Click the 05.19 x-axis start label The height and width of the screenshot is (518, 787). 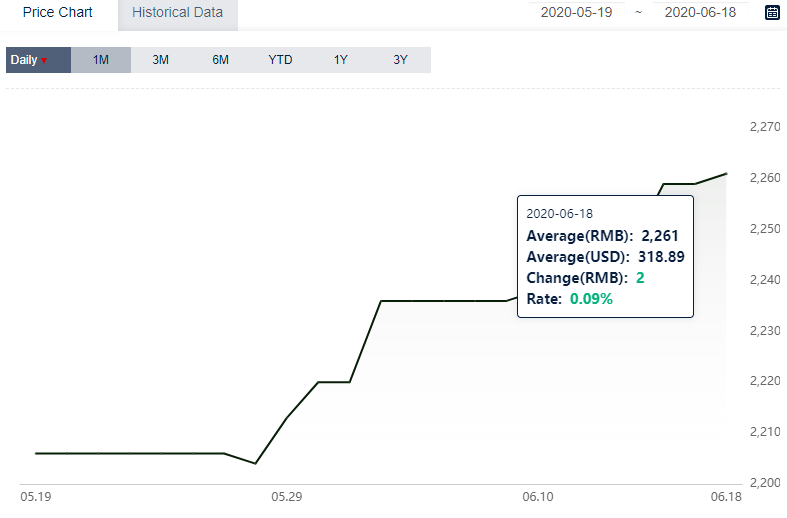(x=36, y=497)
